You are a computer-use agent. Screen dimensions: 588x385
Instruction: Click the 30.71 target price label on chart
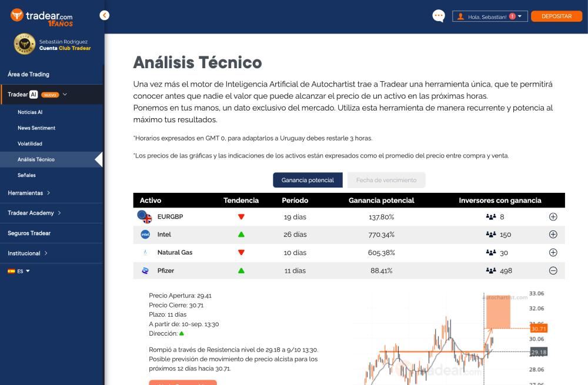click(539, 329)
